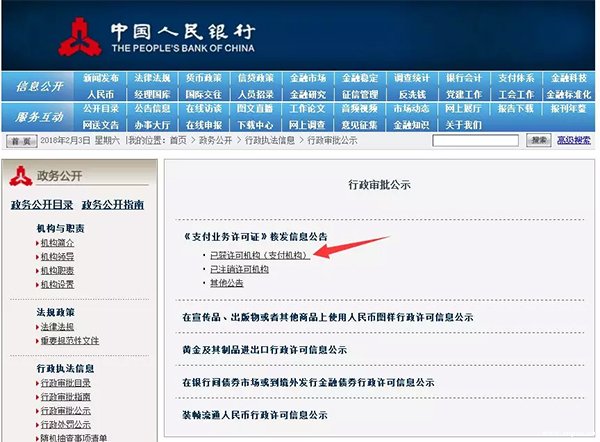The image size is (600, 442).
Task: Open the 金融科技 menu item
Action: [569, 78]
